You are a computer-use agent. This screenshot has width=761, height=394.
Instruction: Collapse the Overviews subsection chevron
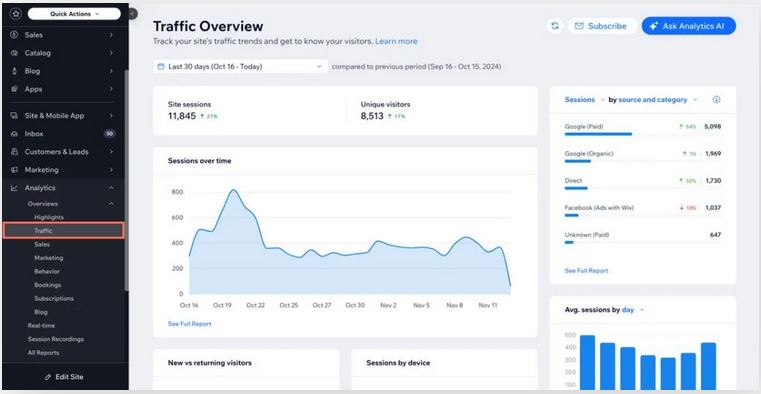click(111, 204)
